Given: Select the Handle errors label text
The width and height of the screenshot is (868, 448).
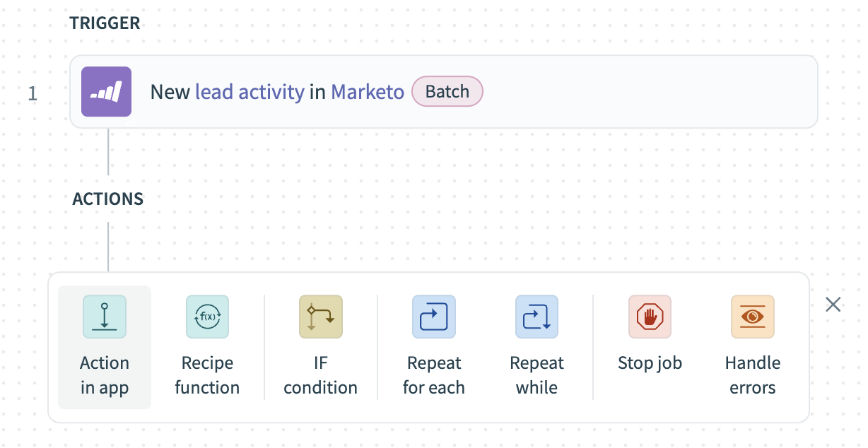Looking at the screenshot, I should [752, 375].
